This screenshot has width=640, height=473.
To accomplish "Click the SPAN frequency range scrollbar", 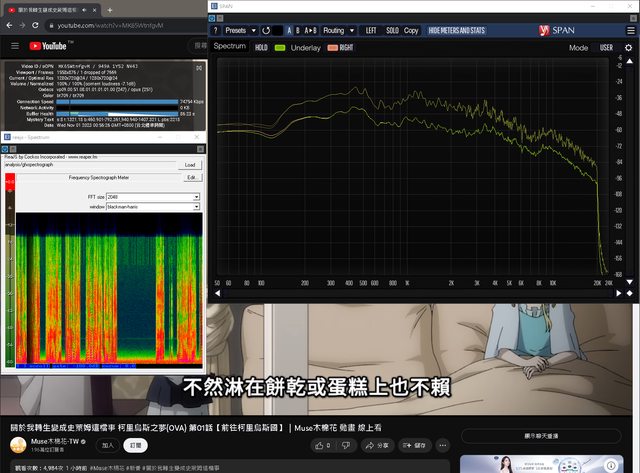I will click(418, 293).
